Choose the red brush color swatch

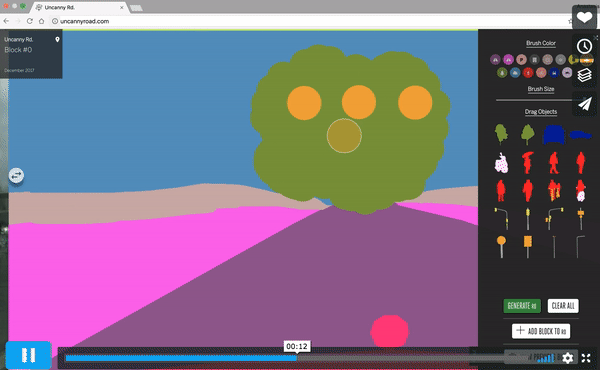click(528, 72)
